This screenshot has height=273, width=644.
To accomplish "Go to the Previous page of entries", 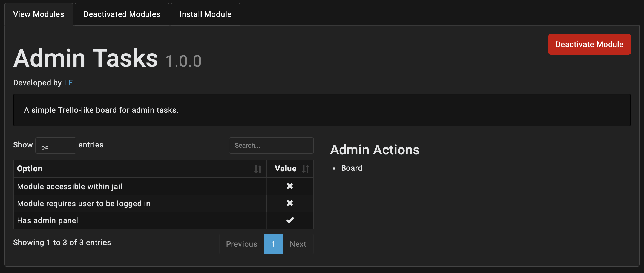I will (x=242, y=244).
